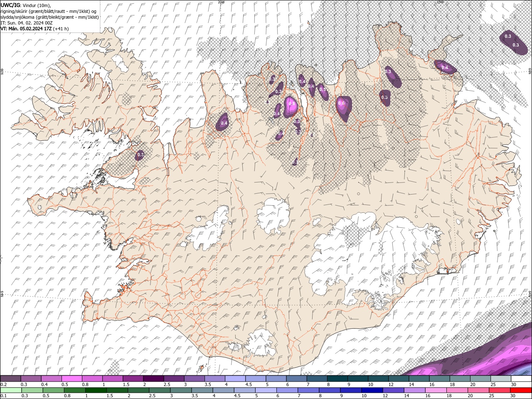The width and height of the screenshot is (532, 399).
Task: Click the '0.2' label in upper legend row
Action: tap(3, 384)
